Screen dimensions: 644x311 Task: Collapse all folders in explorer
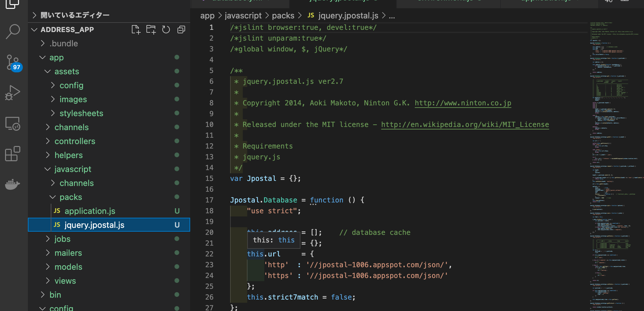[x=181, y=30]
